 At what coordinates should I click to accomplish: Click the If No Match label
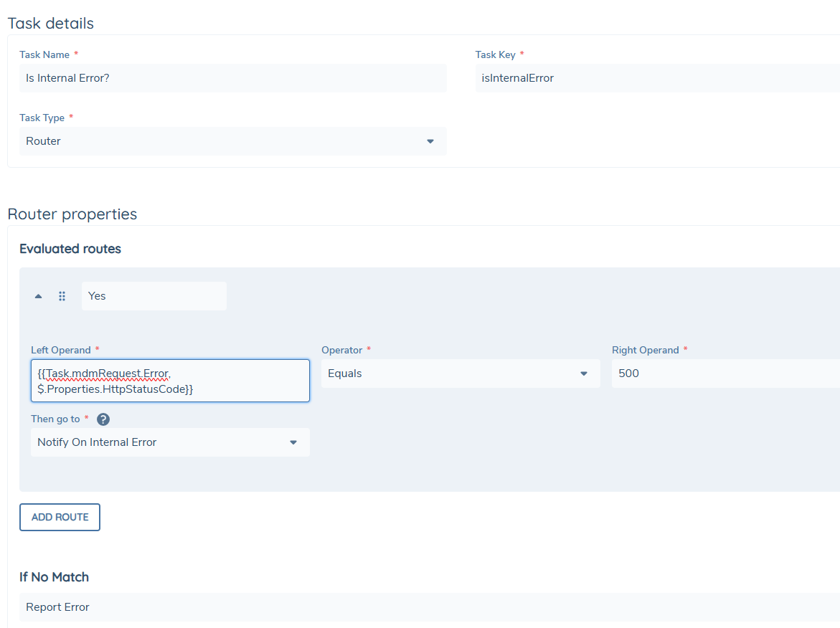click(54, 577)
